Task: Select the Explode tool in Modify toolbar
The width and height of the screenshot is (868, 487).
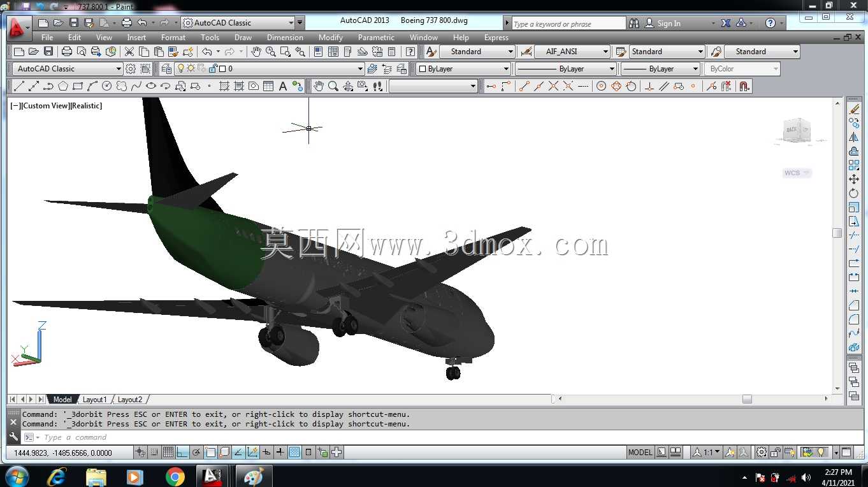Action: (x=854, y=347)
